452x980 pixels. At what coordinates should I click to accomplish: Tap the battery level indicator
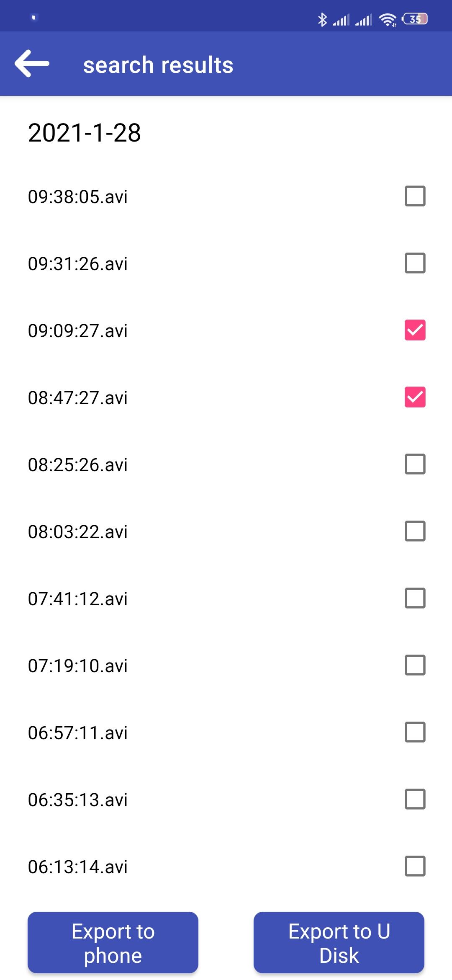point(415,19)
